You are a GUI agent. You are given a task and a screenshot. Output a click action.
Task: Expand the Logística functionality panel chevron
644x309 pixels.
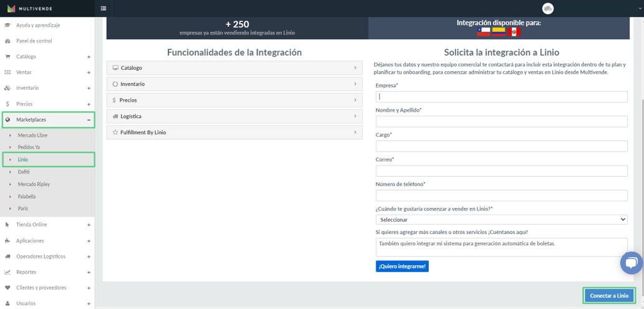point(355,116)
